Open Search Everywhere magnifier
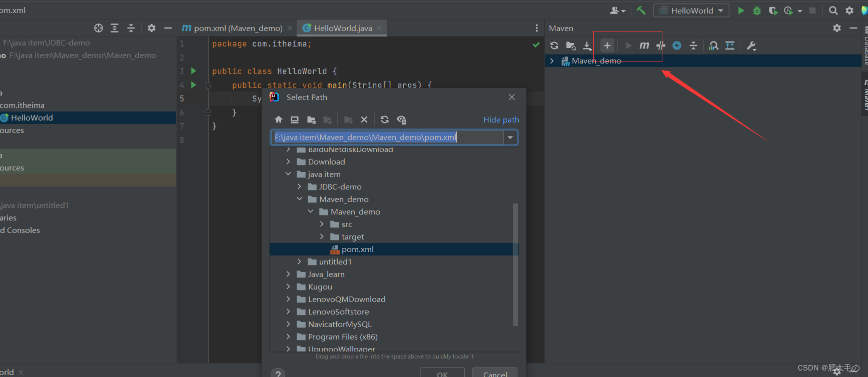 pyautogui.click(x=833, y=10)
